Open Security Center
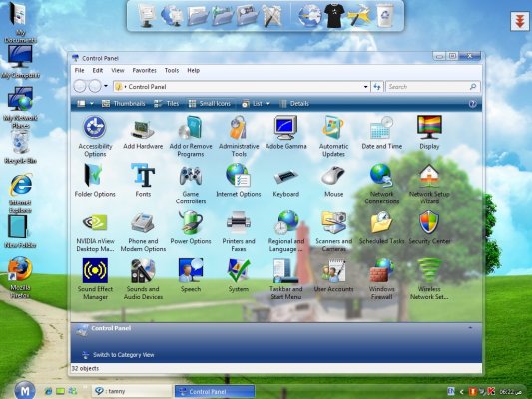 tap(429, 227)
